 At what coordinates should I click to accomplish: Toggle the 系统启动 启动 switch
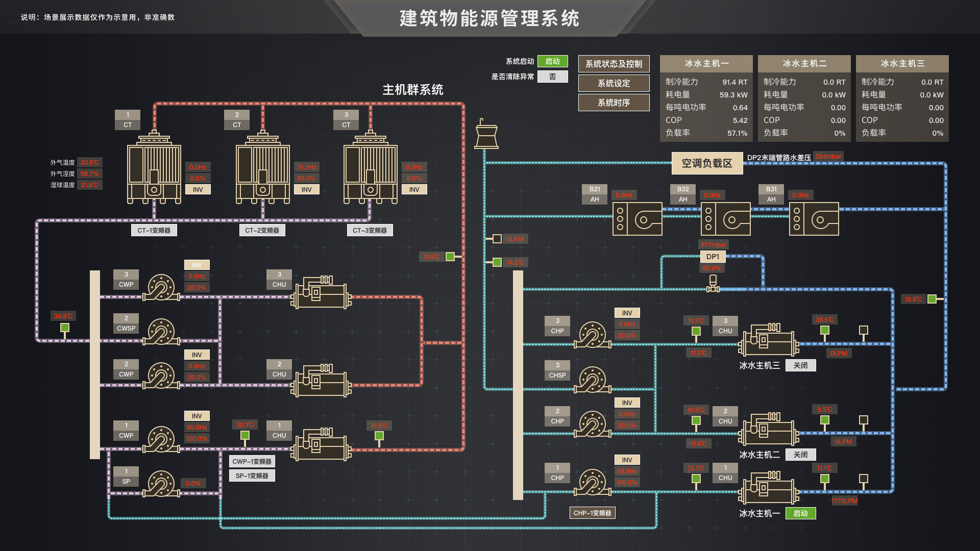pos(552,61)
